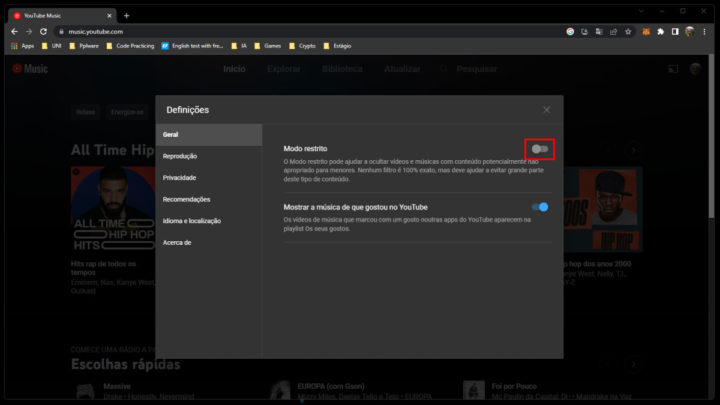
Task: Go back in browser history
Action: [14, 32]
